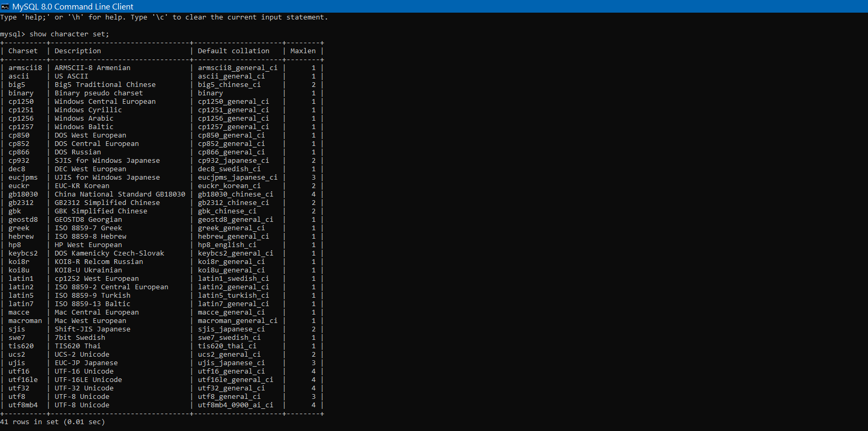
Task: Click 'armscii8_general_ci' collation
Action: [238, 68]
